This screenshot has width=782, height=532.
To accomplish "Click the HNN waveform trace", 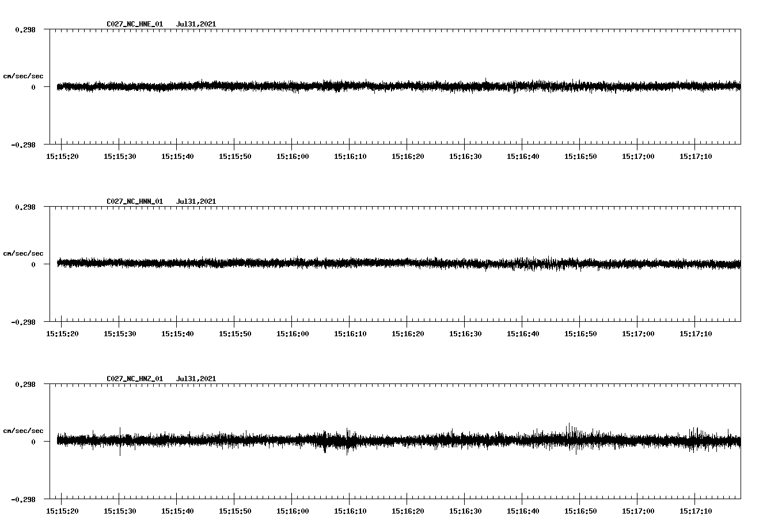I will (x=398, y=264).
